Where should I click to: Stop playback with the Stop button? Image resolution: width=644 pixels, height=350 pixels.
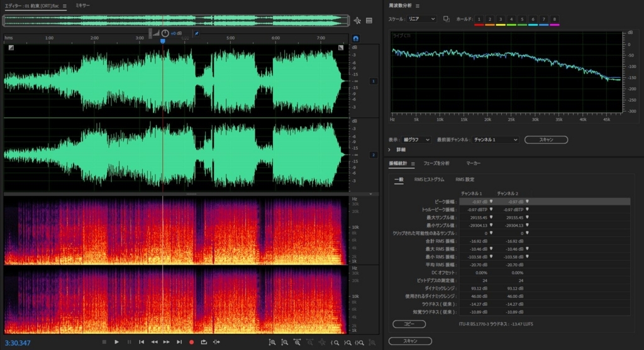click(104, 342)
